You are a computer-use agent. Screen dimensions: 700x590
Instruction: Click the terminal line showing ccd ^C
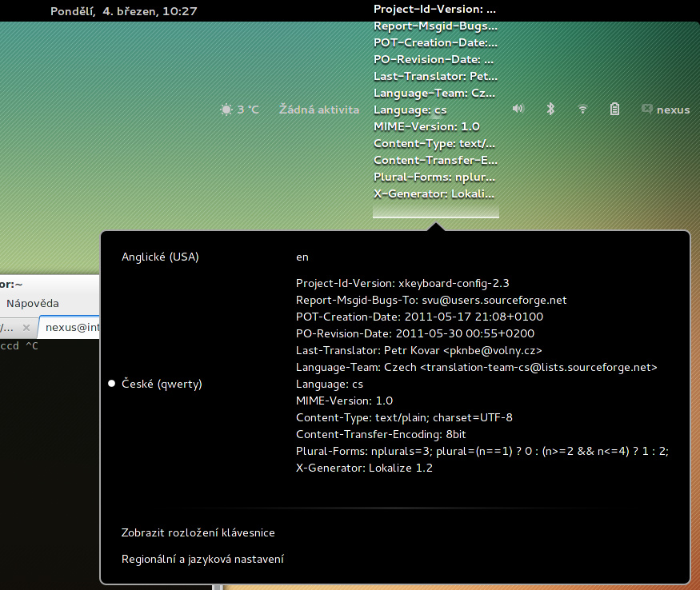pos(20,346)
